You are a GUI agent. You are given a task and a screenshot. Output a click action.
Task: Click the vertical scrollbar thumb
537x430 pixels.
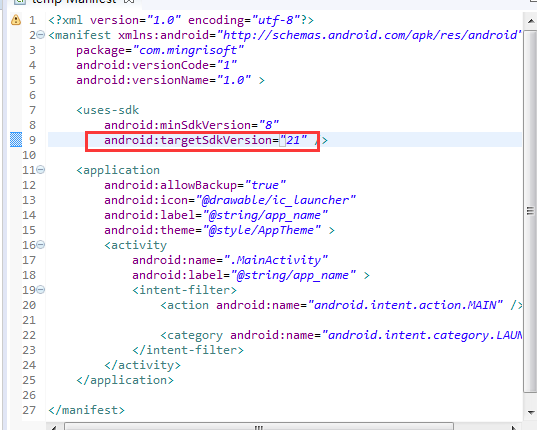pos(530,211)
